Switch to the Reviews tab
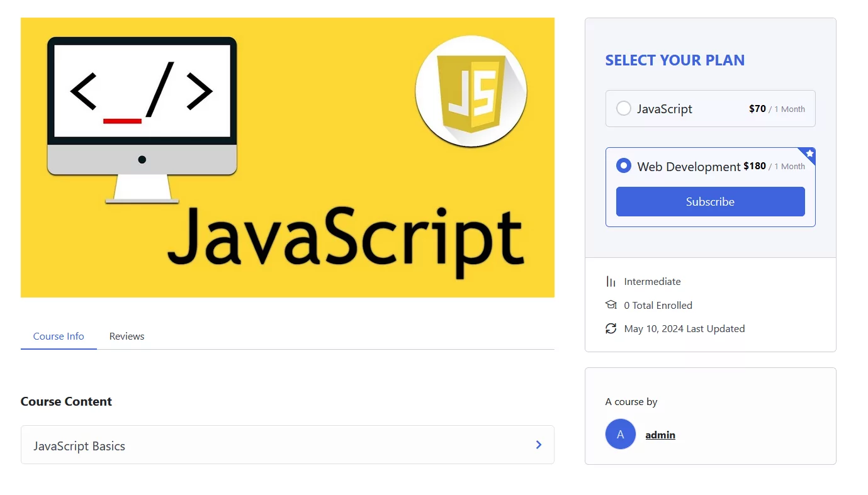Screen dimensions: 868x495 click(x=127, y=336)
